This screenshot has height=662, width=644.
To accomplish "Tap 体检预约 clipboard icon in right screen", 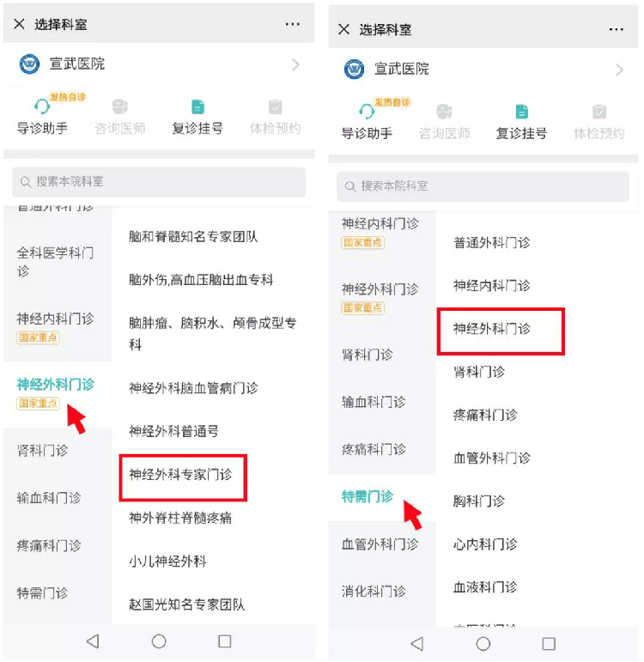I will 599,112.
